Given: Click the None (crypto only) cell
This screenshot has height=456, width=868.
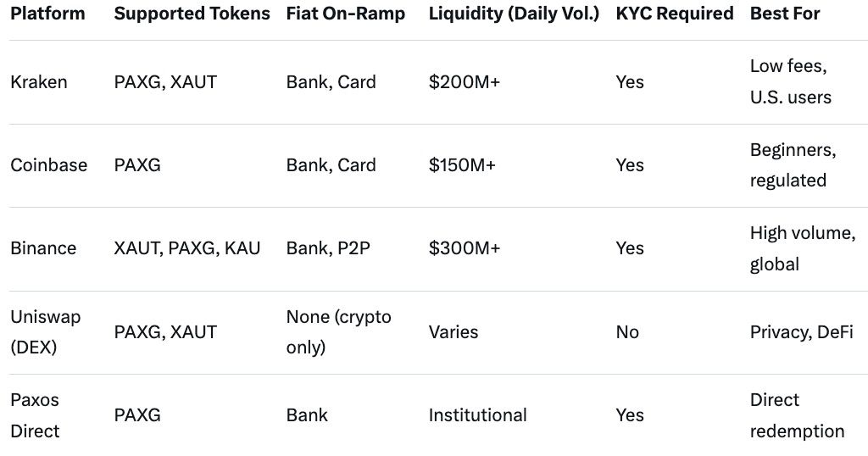Looking at the screenshot, I should click(x=339, y=331).
